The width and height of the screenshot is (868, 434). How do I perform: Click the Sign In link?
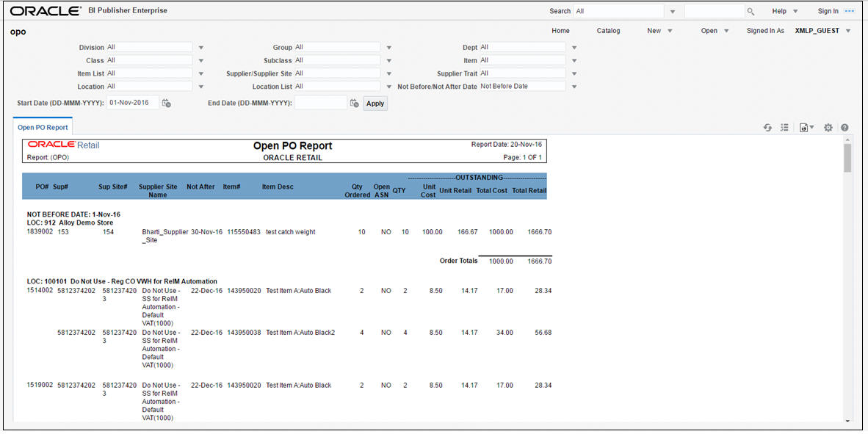[x=828, y=10]
